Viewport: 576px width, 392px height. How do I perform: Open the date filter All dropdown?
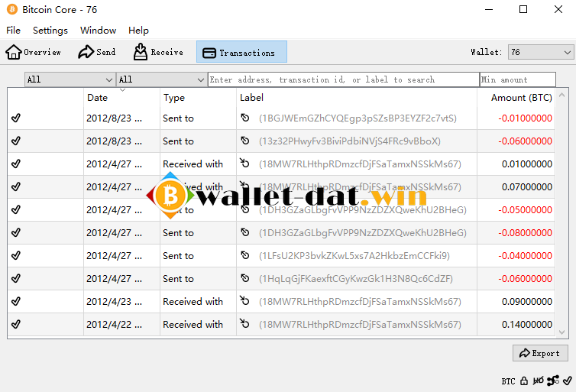click(x=70, y=79)
